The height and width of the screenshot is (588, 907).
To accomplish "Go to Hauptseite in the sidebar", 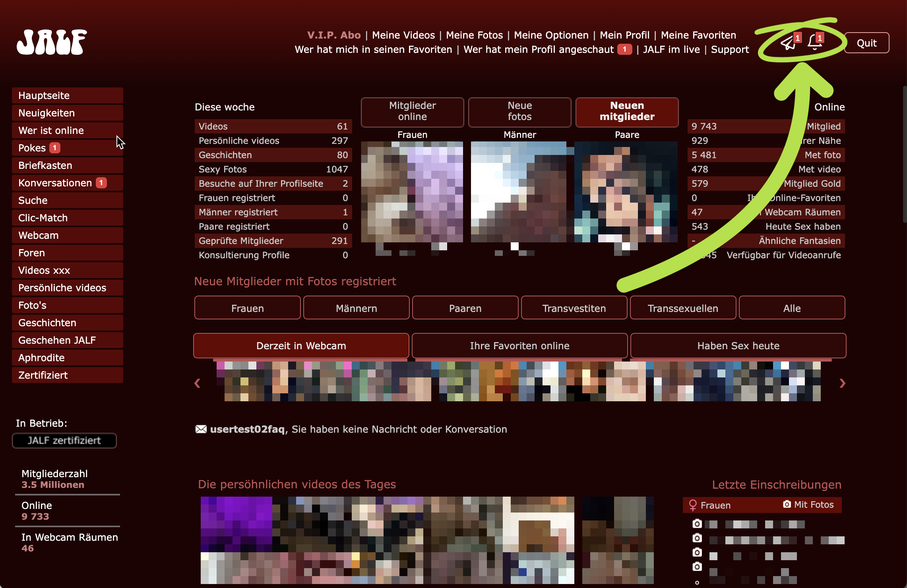I will pyautogui.click(x=68, y=95).
